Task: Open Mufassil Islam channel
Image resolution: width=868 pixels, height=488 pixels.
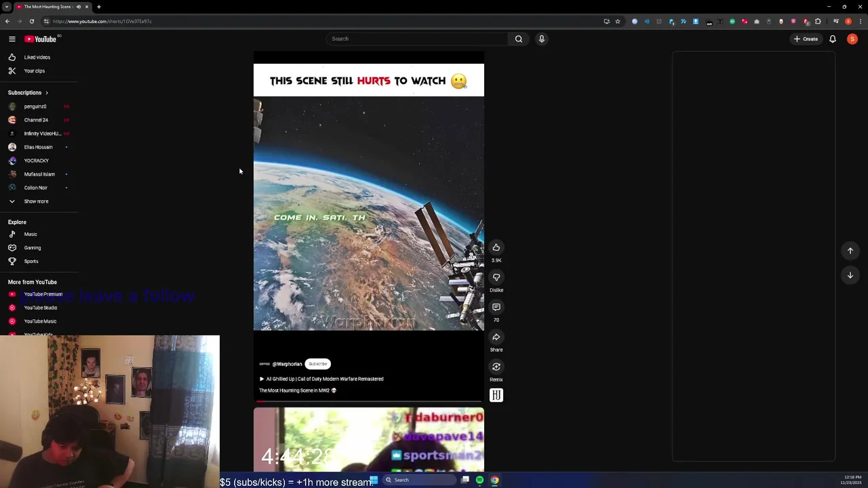Action: click(39, 174)
